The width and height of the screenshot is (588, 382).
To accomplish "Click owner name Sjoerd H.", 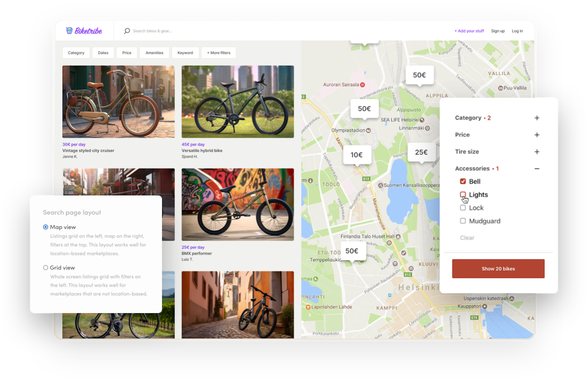I will (190, 156).
